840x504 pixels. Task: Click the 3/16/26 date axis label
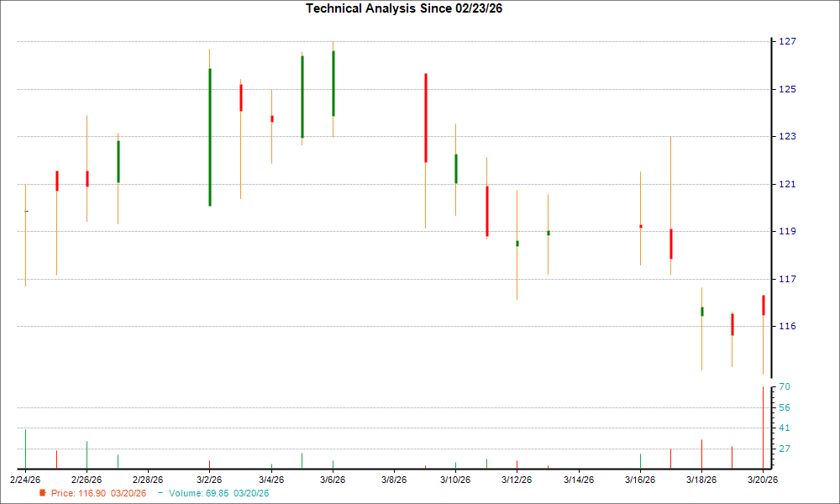[640, 480]
